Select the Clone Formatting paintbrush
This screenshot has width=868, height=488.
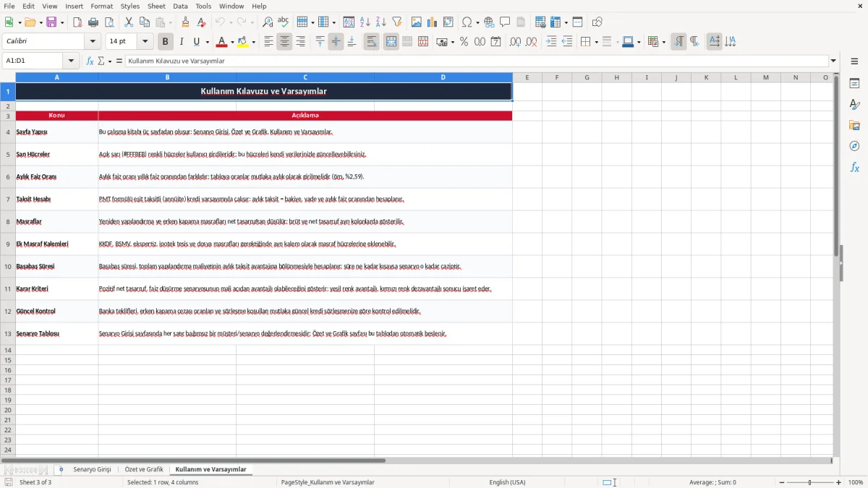[x=186, y=22]
